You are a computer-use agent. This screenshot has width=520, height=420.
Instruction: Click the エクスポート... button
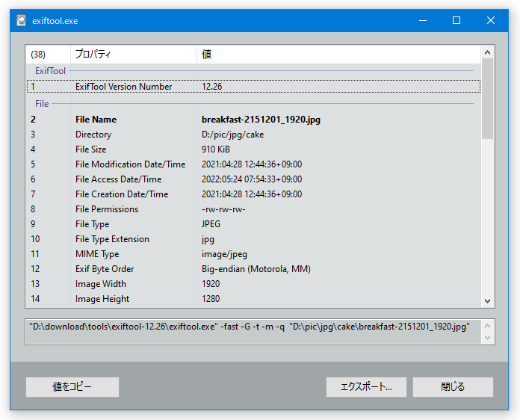coord(366,387)
